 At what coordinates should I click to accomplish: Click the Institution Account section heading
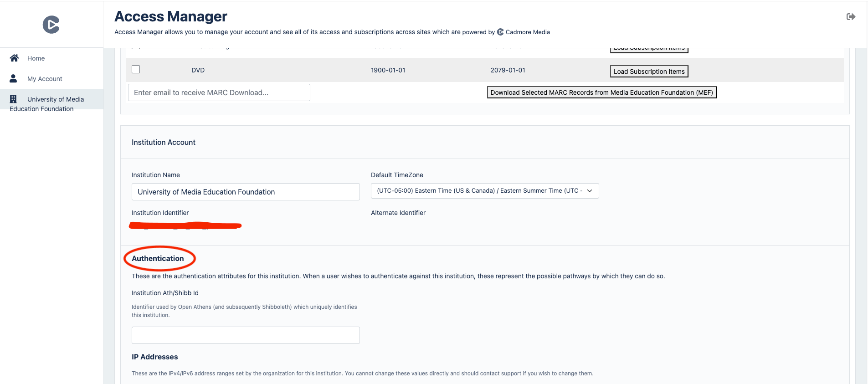pos(164,142)
